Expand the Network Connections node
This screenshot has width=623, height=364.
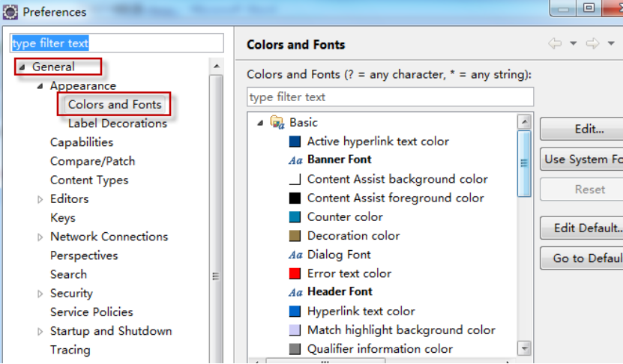coord(40,237)
